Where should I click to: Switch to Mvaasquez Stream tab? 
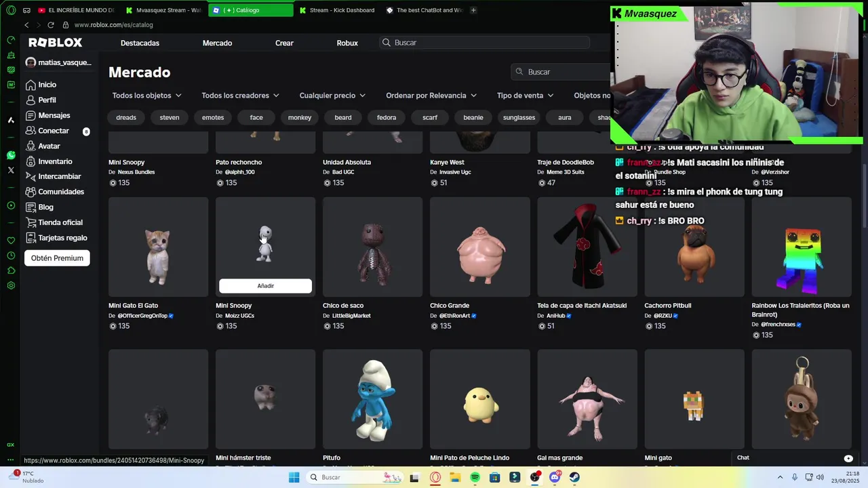click(165, 10)
